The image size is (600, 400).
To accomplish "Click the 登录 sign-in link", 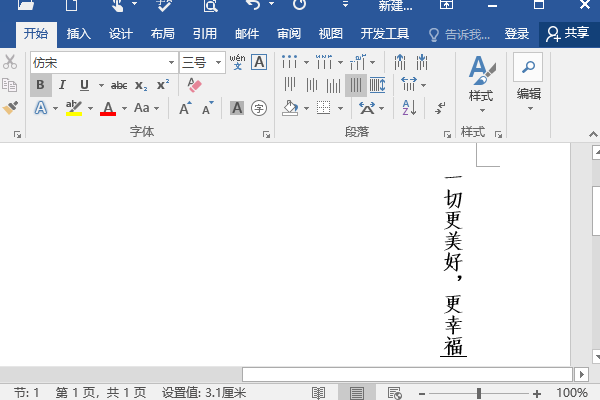I will 517,34.
